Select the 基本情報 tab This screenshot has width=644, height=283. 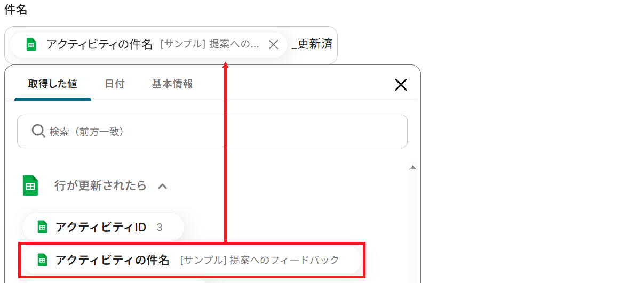pos(172,84)
